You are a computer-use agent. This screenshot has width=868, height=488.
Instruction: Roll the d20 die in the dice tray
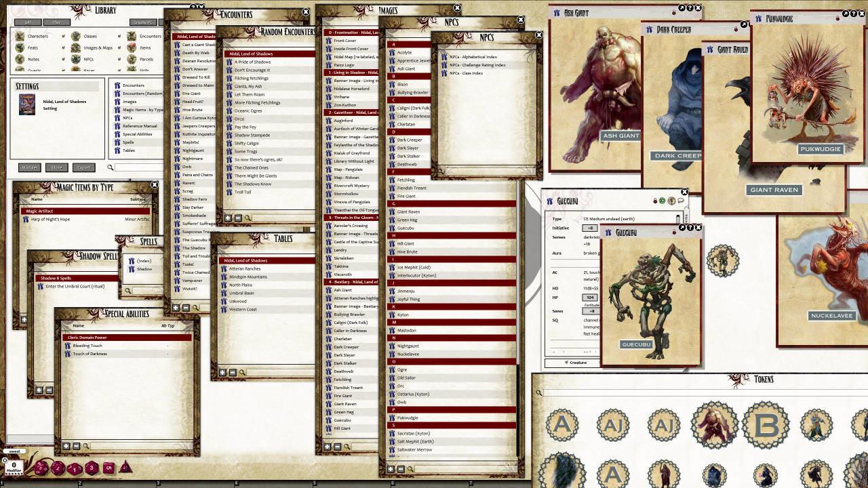[41, 468]
